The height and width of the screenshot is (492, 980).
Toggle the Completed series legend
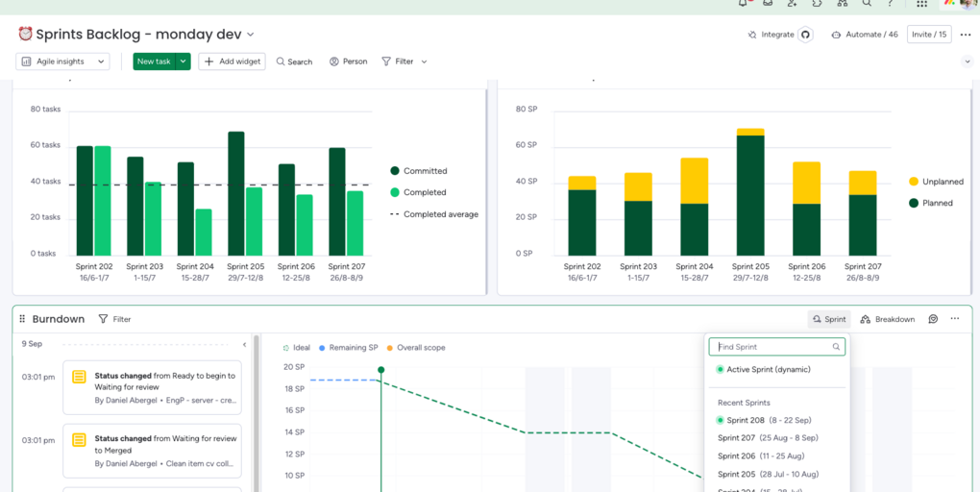point(418,192)
